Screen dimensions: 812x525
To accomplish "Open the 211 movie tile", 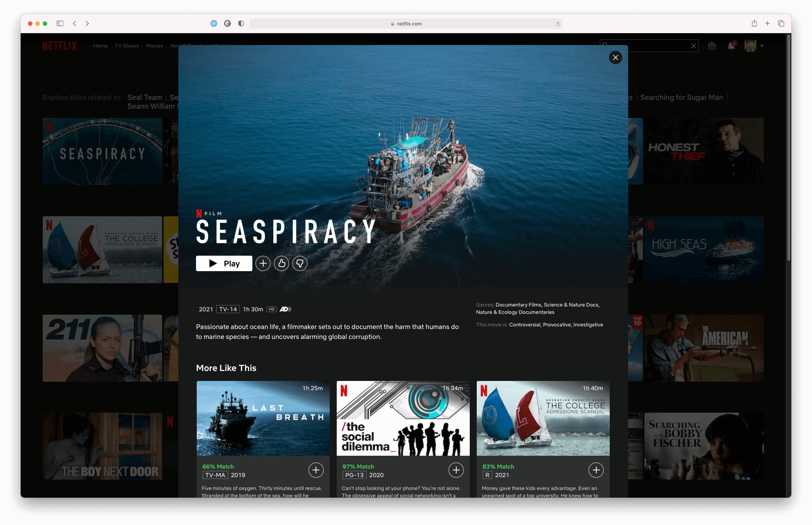I will point(102,348).
